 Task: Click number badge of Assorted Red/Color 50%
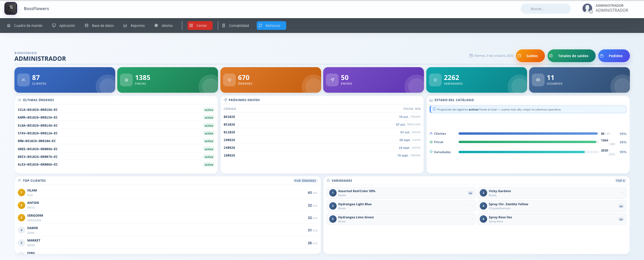333,193
